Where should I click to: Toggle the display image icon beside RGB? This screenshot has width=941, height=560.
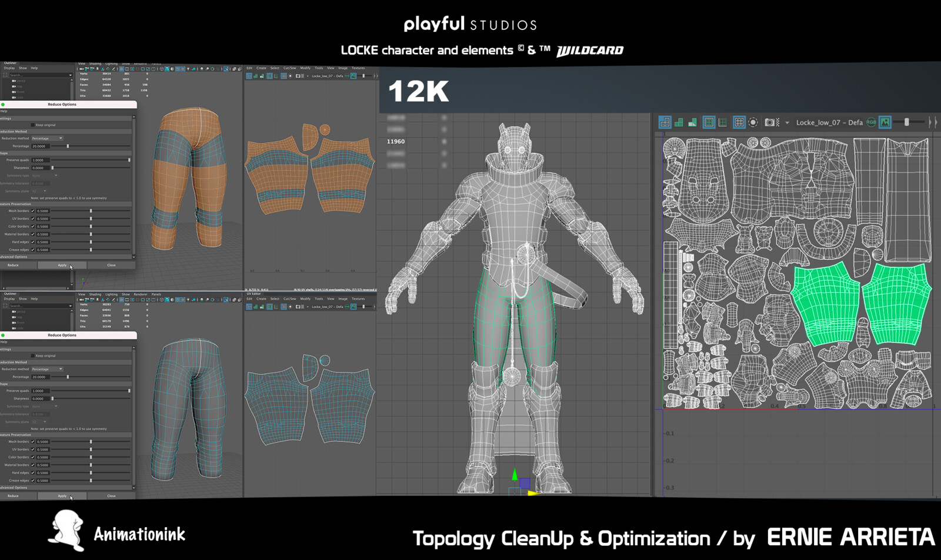point(885,122)
